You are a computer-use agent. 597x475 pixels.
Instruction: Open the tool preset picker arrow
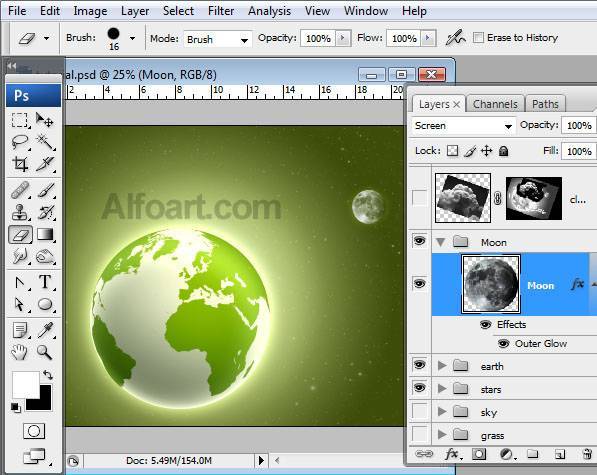[46, 38]
